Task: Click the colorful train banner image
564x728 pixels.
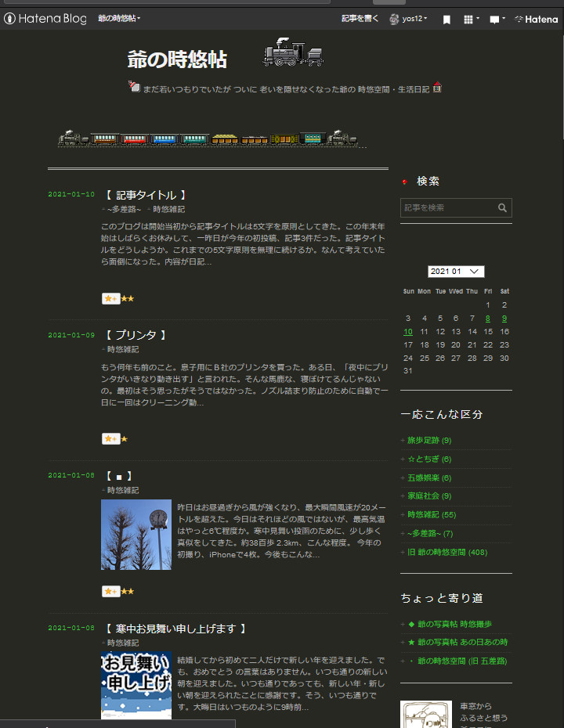Action: pyautogui.click(x=208, y=139)
